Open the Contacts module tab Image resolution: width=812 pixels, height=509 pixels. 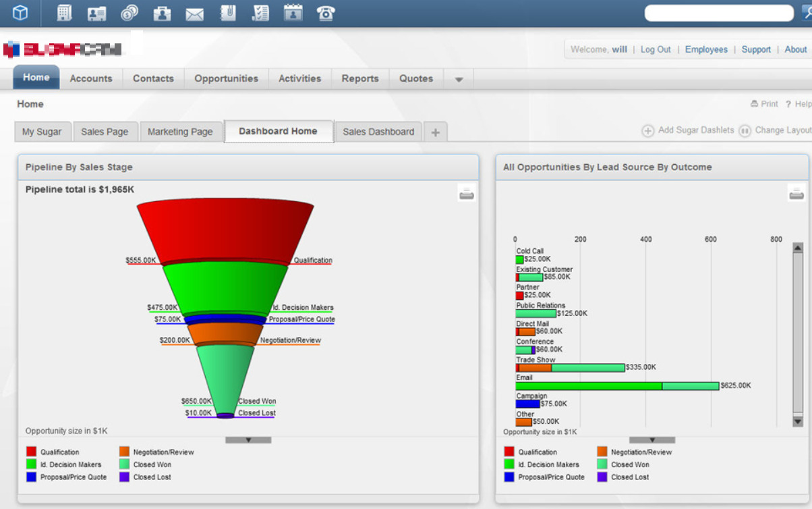tap(153, 78)
